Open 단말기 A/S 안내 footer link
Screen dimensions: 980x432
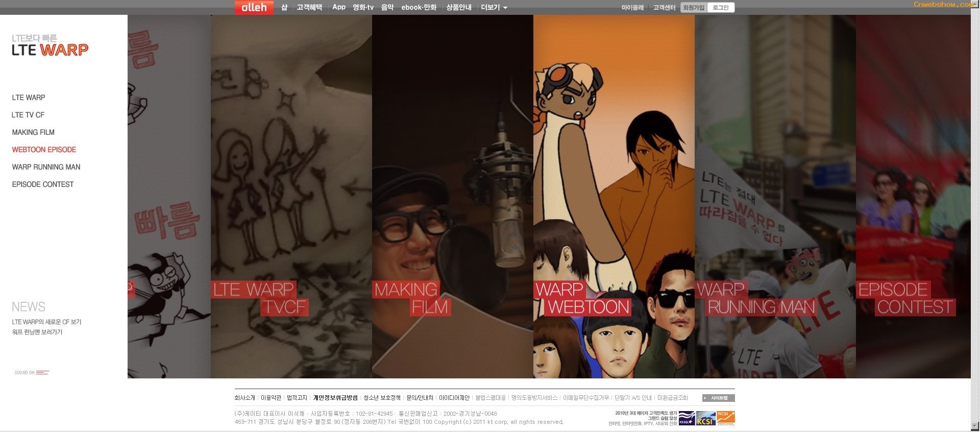(x=633, y=398)
